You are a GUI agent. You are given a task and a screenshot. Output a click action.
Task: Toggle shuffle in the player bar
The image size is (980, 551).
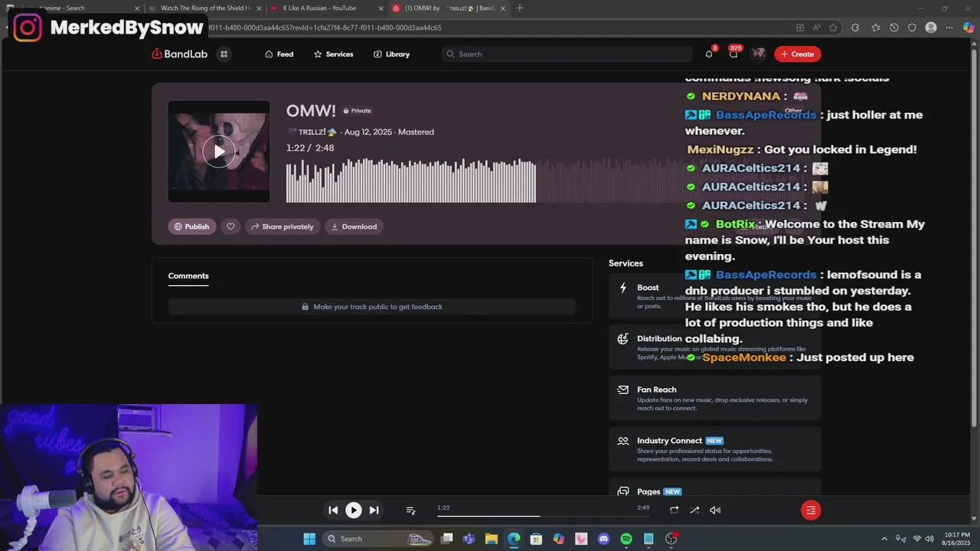pyautogui.click(x=694, y=510)
